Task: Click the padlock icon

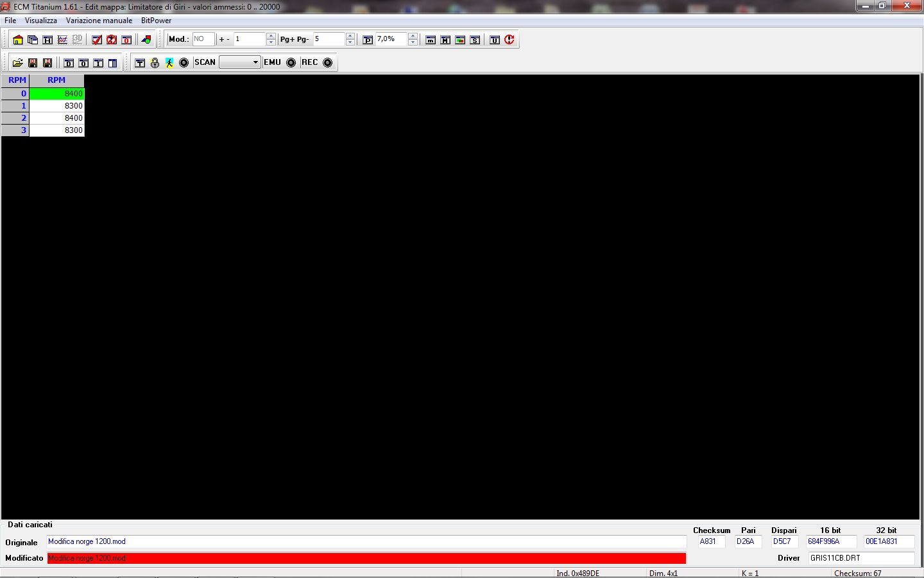Action: 155,63
